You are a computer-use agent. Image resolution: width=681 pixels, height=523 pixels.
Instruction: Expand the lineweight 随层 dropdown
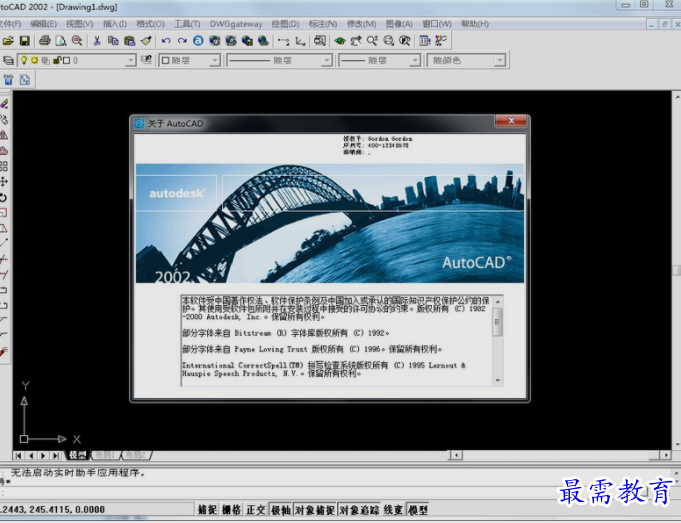click(x=415, y=60)
